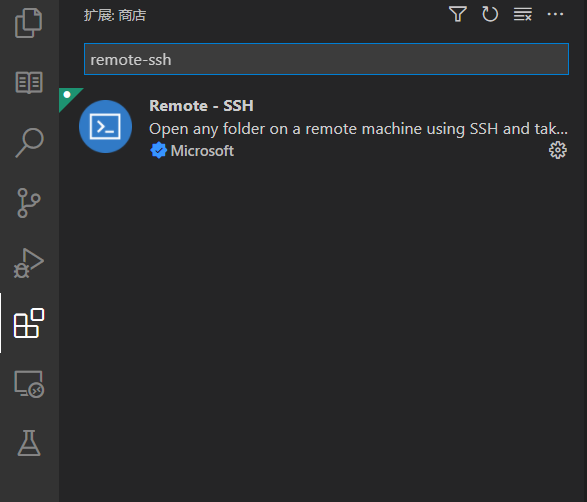Click into the remote-ssh search field
The image size is (587, 502).
[326, 59]
